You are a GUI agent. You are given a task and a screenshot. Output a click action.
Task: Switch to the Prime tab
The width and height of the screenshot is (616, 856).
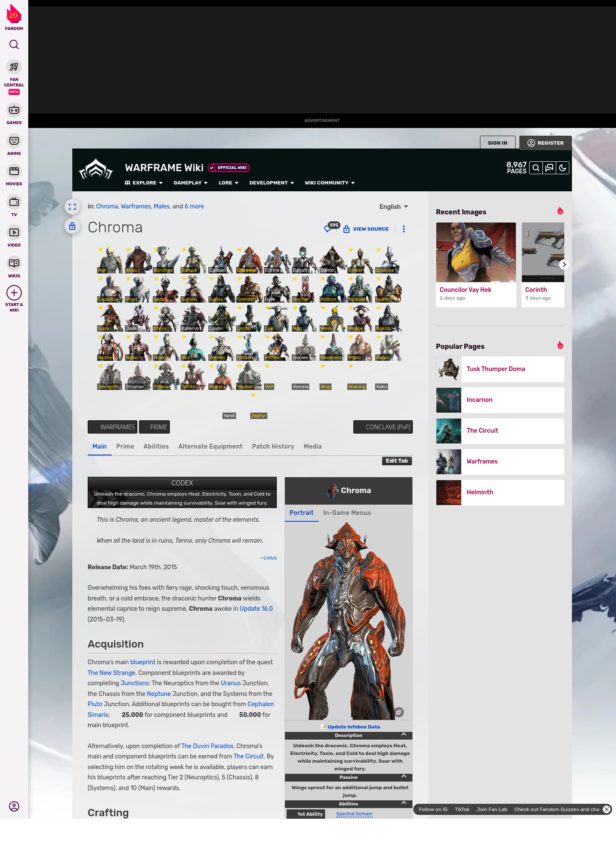point(125,446)
